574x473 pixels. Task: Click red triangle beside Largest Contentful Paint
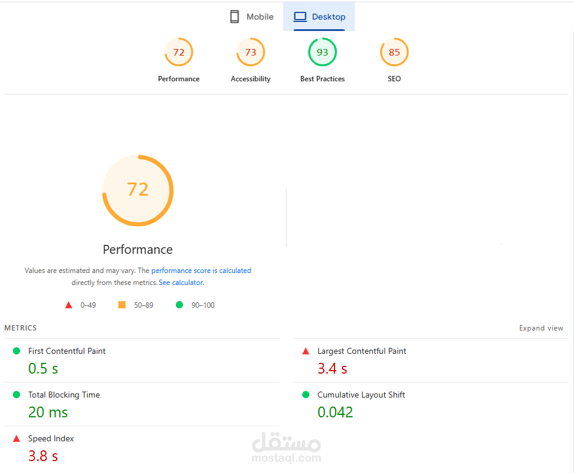[x=306, y=351]
